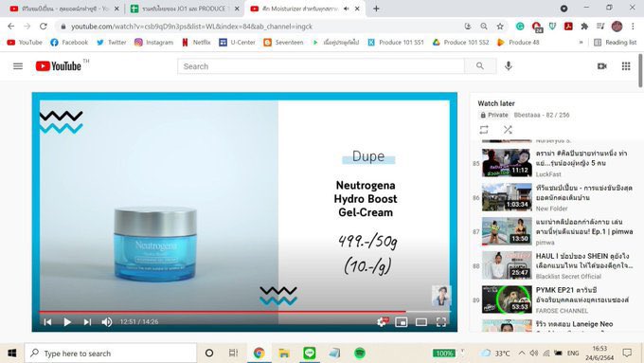The height and width of the screenshot is (363, 644).
Task: Open Chrome profile avatar
Action: click(x=617, y=27)
